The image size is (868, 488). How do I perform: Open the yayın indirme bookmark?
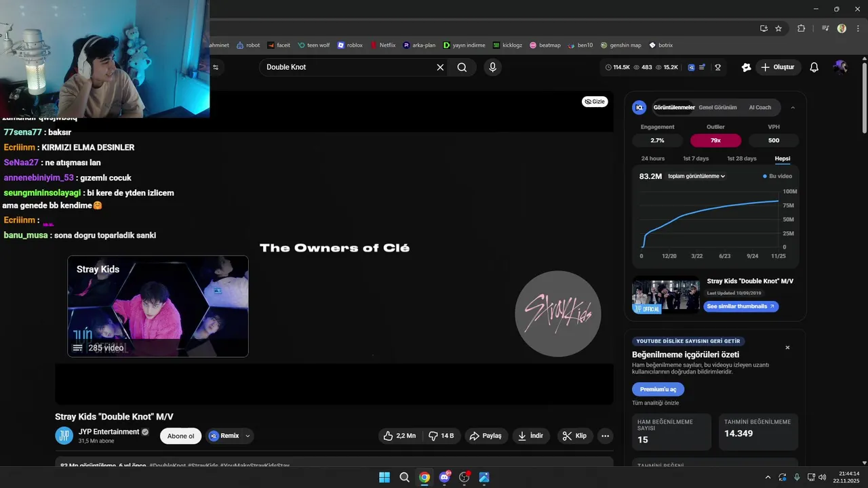[x=465, y=45]
